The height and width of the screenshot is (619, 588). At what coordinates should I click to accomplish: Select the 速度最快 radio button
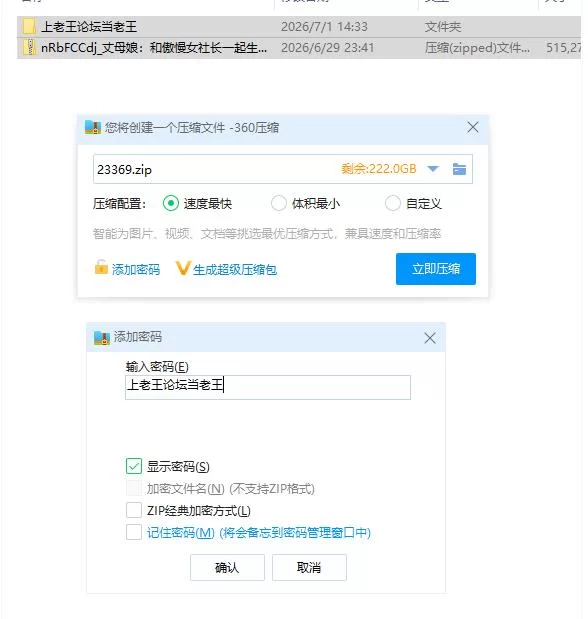pyautogui.click(x=171, y=203)
